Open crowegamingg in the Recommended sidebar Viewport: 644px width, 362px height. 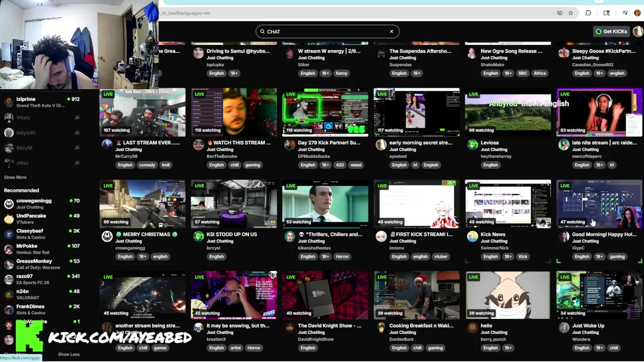tap(42, 204)
